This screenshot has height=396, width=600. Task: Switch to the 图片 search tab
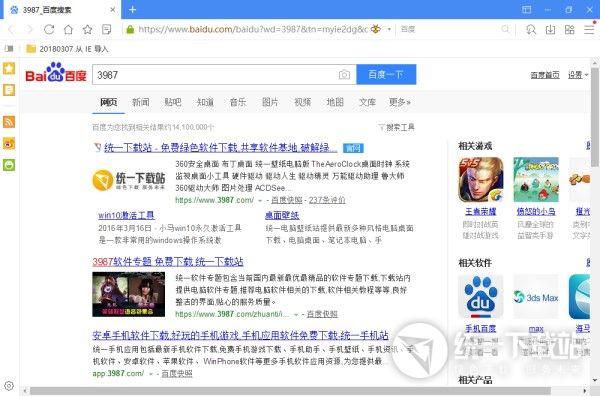(270, 102)
